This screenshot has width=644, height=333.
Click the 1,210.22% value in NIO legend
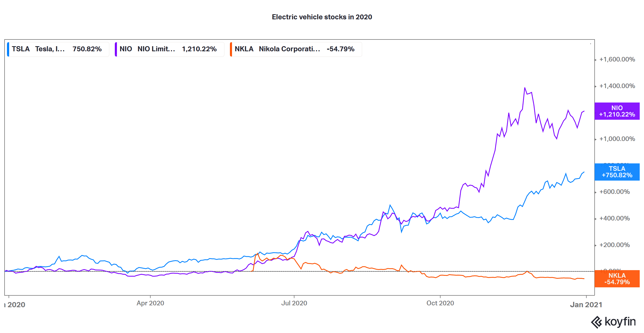point(199,49)
